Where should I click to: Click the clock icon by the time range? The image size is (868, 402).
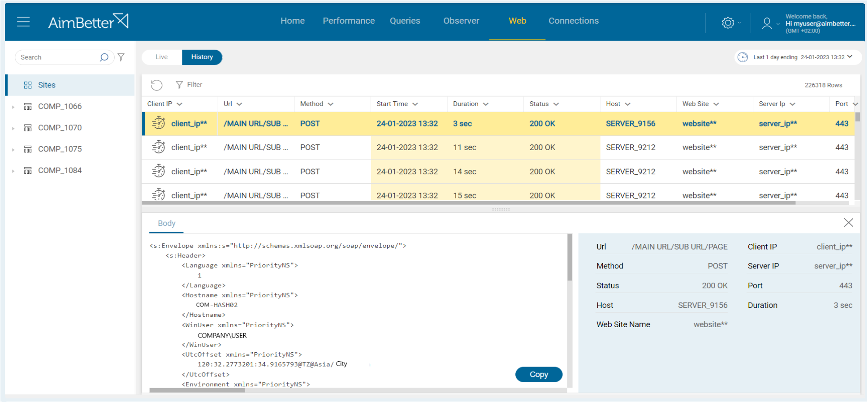(x=743, y=57)
